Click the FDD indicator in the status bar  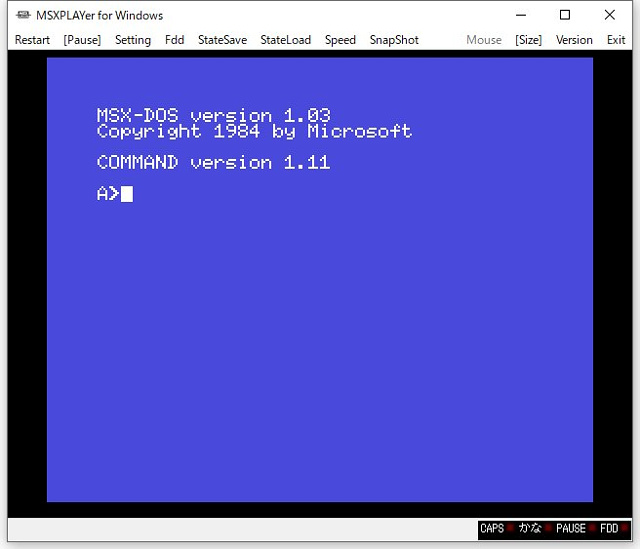(609, 529)
